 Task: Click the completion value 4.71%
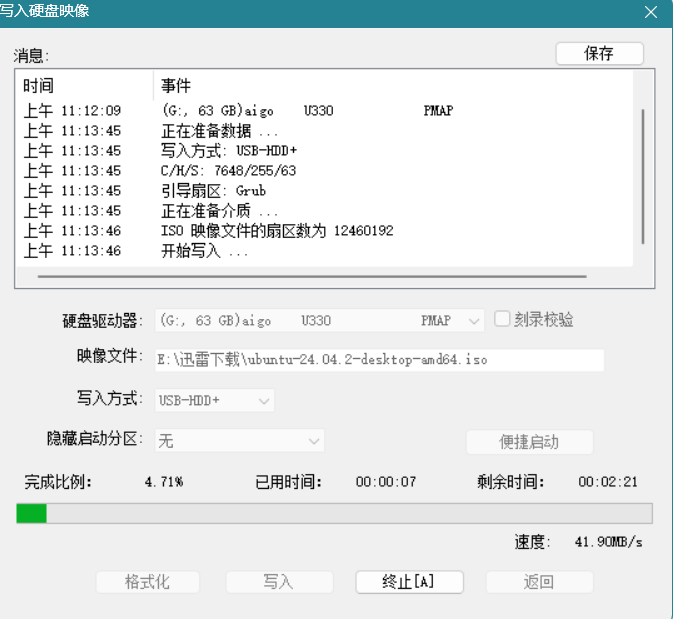[x=164, y=482]
